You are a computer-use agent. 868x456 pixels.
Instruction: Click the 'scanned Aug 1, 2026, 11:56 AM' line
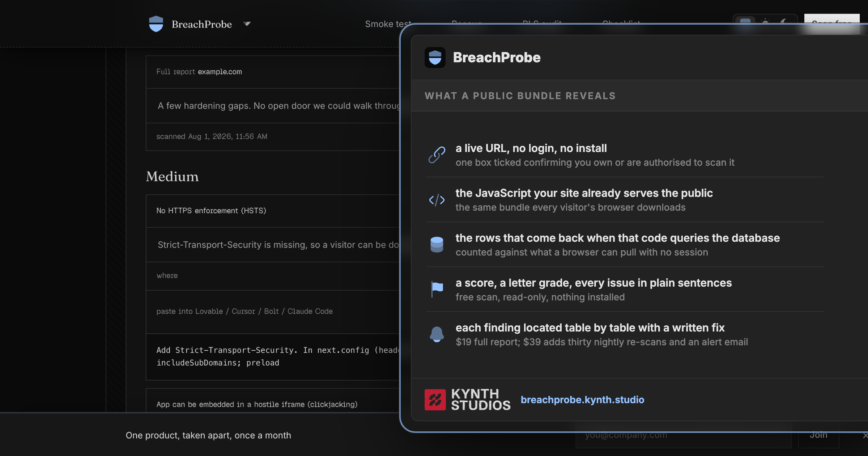212,136
